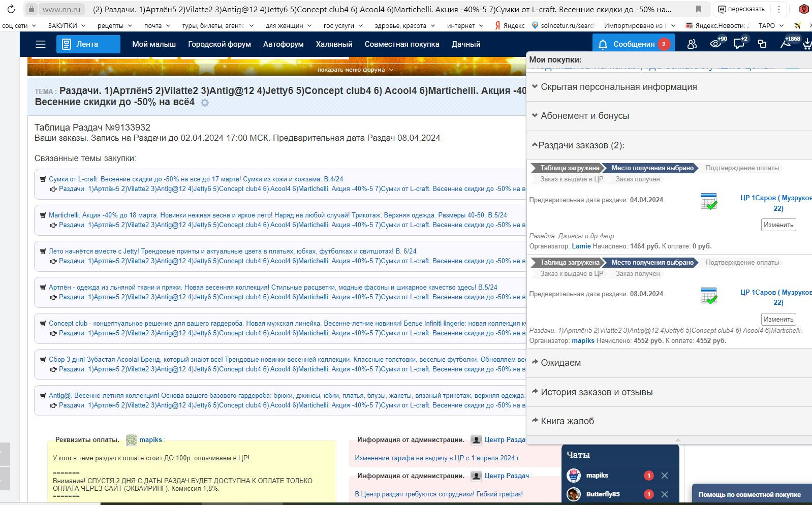Click the пересказать button
The image size is (812, 505).
pyautogui.click(x=741, y=9)
